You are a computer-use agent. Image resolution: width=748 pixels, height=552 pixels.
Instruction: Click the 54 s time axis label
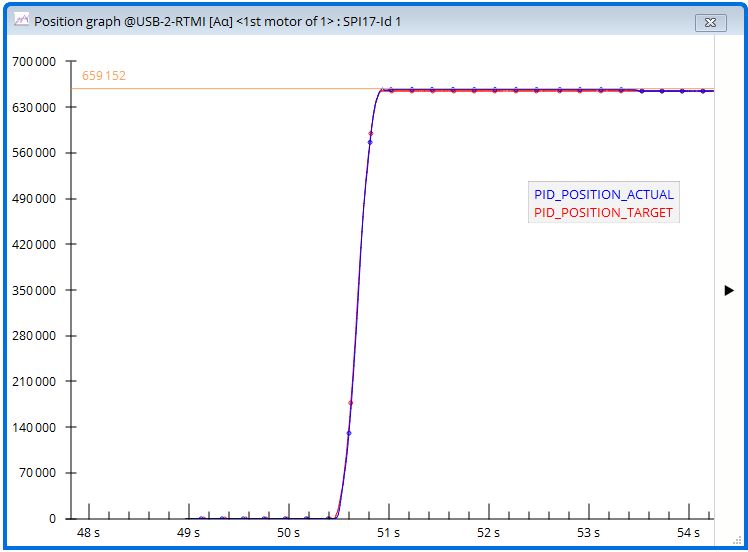688,532
